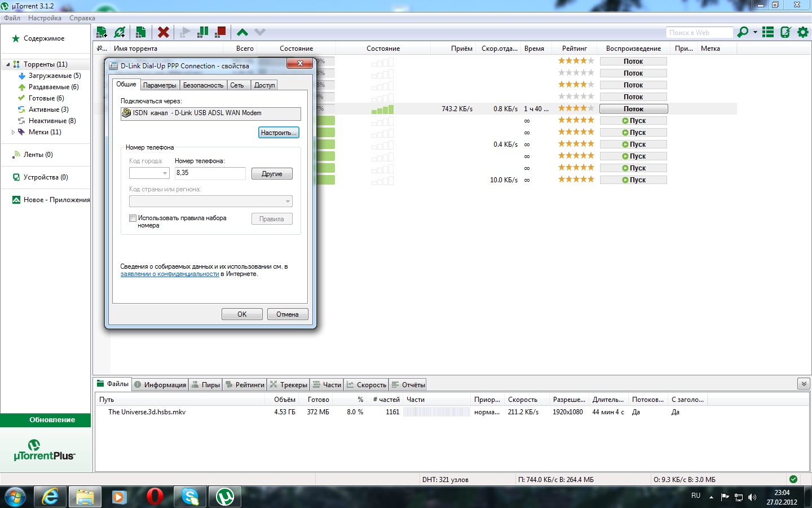Switch to the Параметры tab in the dialog
The height and width of the screenshot is (508, 812).
click(x=160, y=85)
